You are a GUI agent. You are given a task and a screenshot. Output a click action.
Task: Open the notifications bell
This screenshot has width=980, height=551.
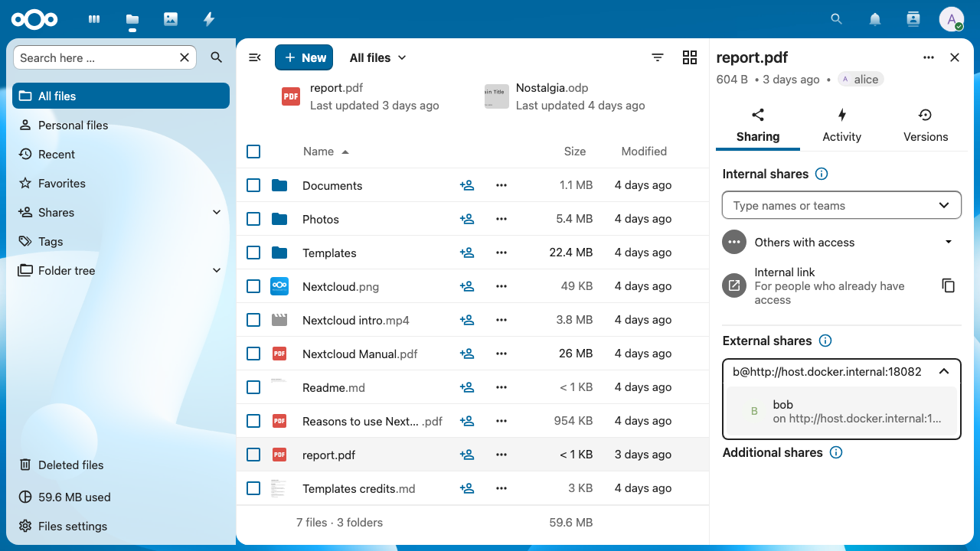pyautogui.click(x=875, y=19)
